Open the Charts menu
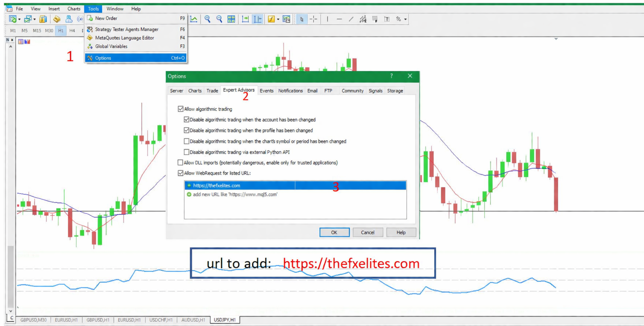644x326 pixels. pos(74,9)
